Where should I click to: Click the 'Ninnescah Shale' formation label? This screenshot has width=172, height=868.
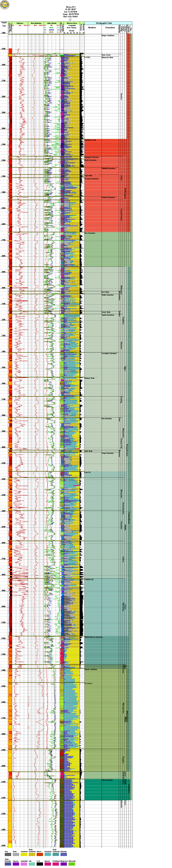coord(107,58)
